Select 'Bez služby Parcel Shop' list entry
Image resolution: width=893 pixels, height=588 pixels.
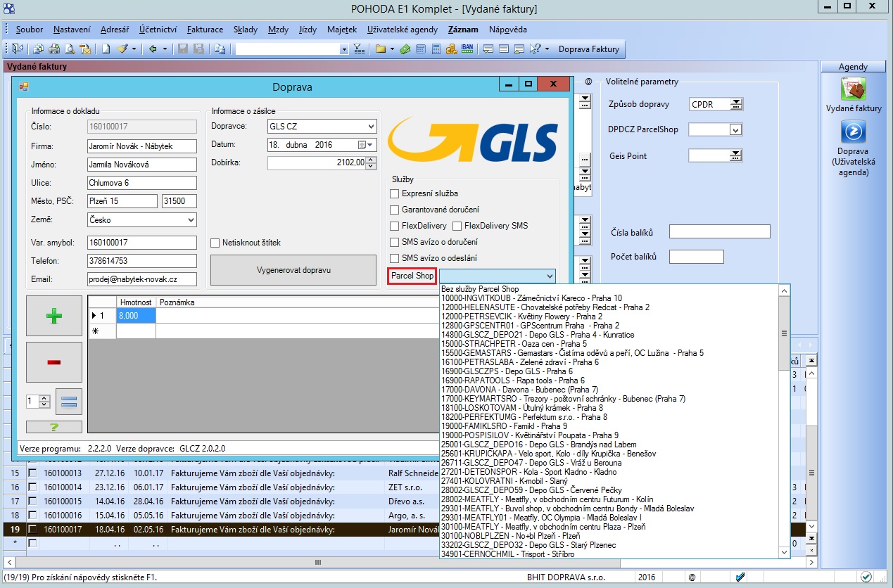point(480,289)
